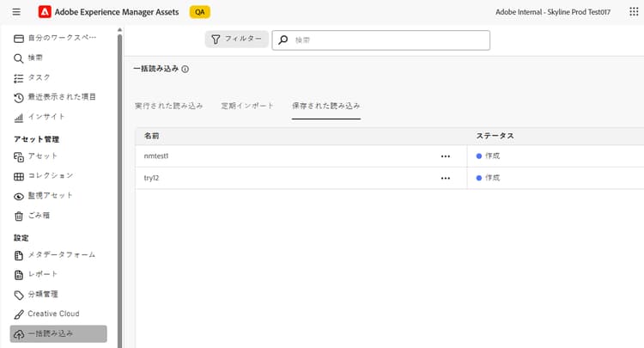The image size is (644, 348).
Task: Open 自分のワークスペース workspace icon
Action: coord(19,38)
